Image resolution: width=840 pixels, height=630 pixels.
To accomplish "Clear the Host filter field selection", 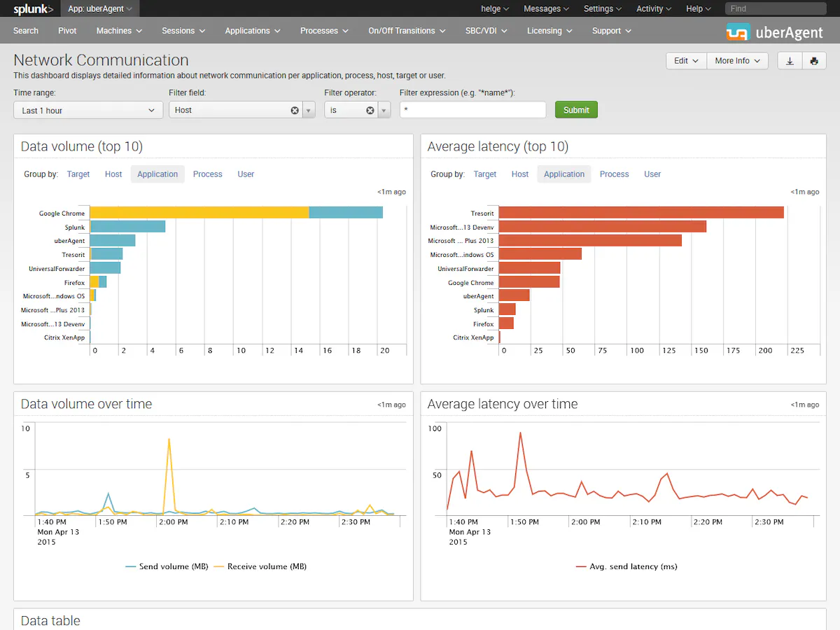I will tap(295, 110).
